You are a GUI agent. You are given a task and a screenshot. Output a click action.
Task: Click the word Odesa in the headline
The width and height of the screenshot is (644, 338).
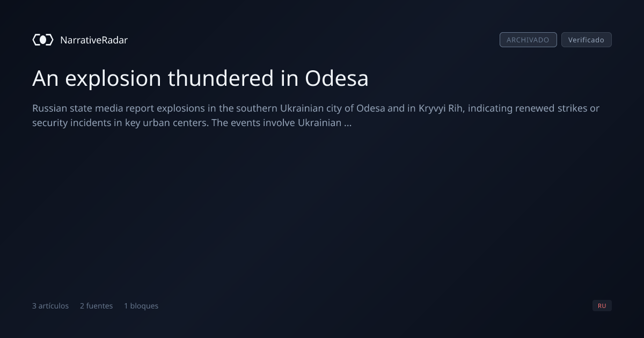coord(336,78)
